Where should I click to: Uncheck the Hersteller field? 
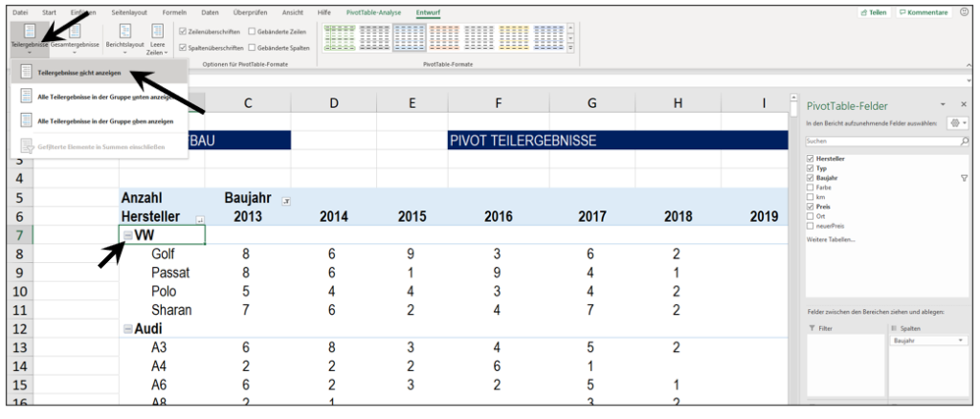tap(811, 159)
